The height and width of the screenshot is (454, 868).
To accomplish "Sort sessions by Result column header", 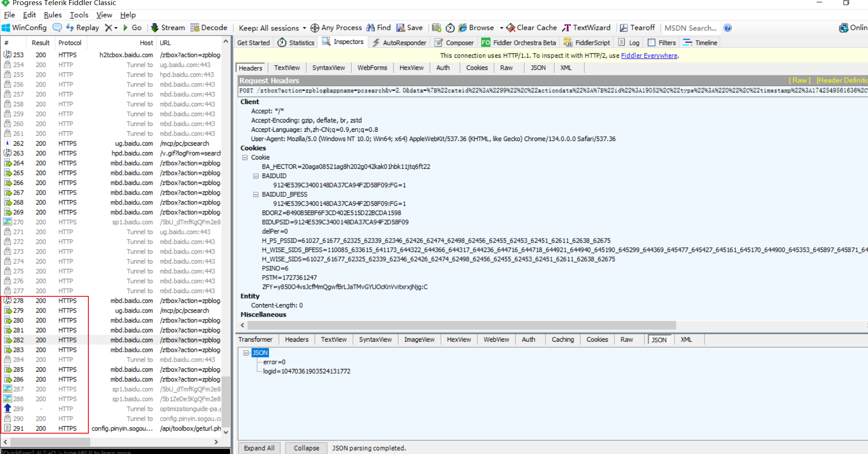I will 41,43.
